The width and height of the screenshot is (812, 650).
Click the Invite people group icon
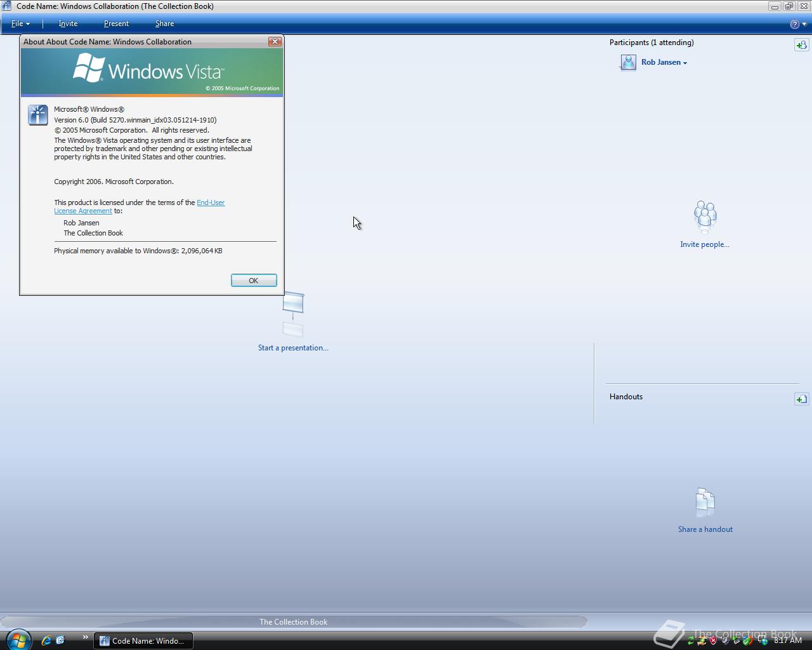click(705, 217)
